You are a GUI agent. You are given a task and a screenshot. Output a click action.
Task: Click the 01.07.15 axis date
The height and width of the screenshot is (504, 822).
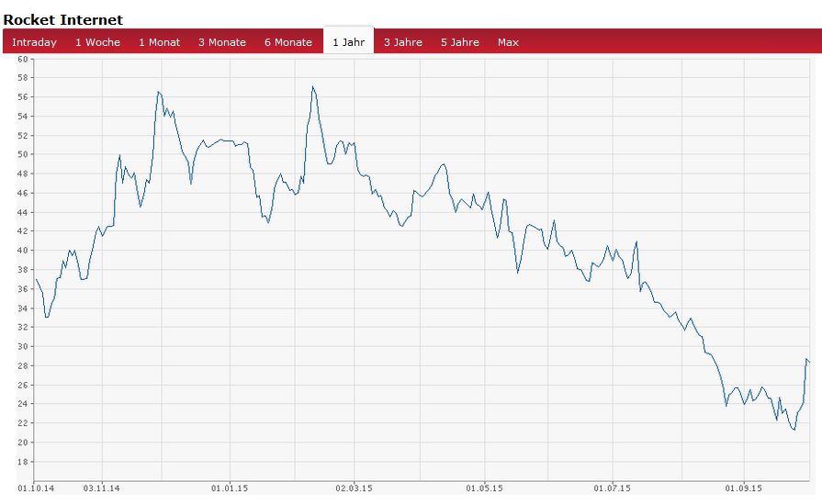tap(612, 488)
